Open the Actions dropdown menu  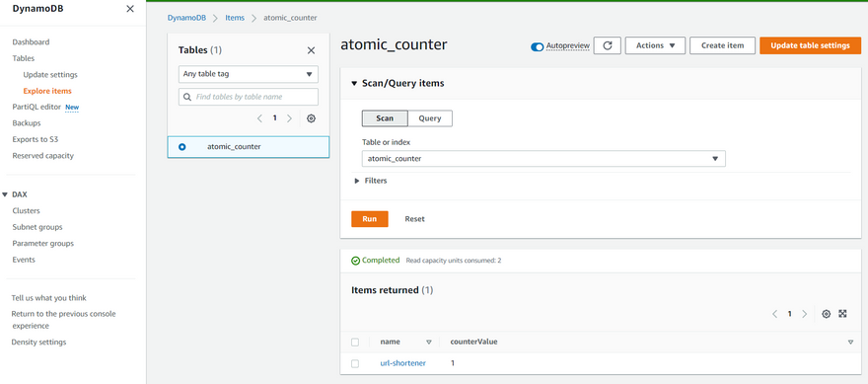(655, 45)
